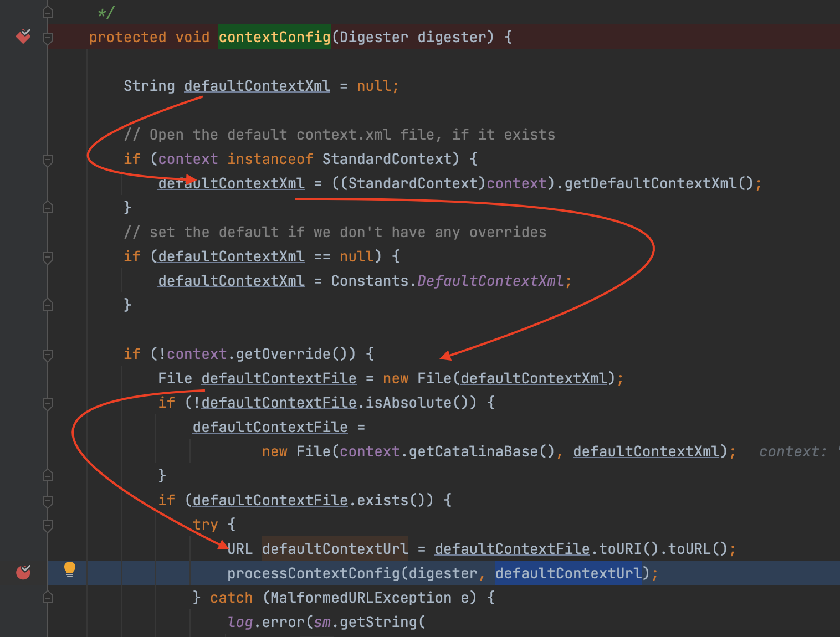Viewport: 840px width, 637px height.
Task: Fold the 'if (context instanceof StandardContext)' block
Action: click(48, 160)
